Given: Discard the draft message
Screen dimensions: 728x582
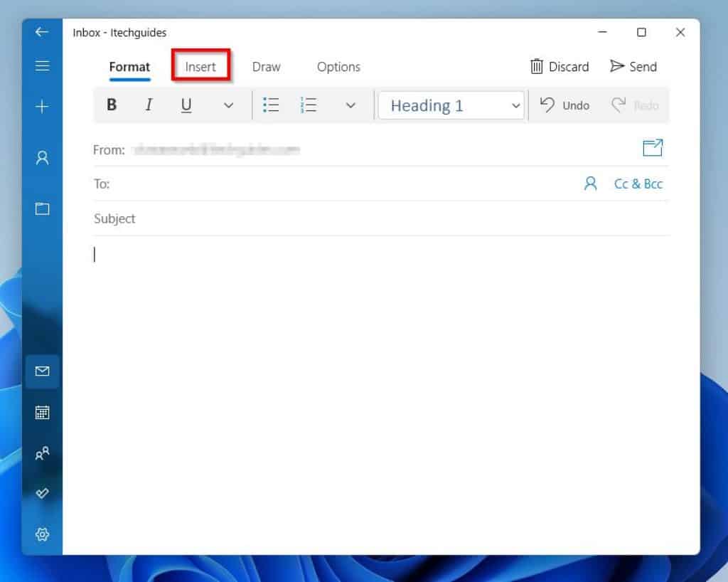Looking at the screenshot, I should [x=560, y=66].
